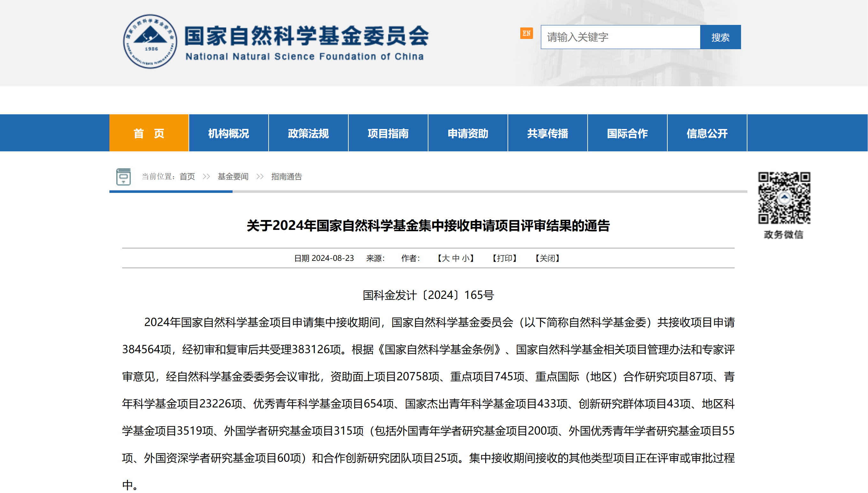
Task: Open the 信息公开 menu
Action: (x=707, y=133)
